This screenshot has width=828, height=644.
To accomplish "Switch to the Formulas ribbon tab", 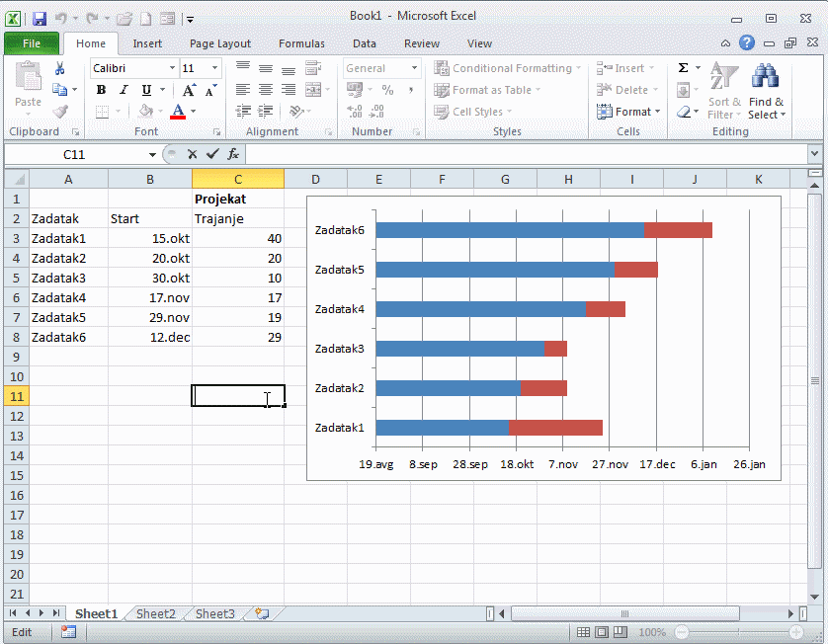I will 301,43.
